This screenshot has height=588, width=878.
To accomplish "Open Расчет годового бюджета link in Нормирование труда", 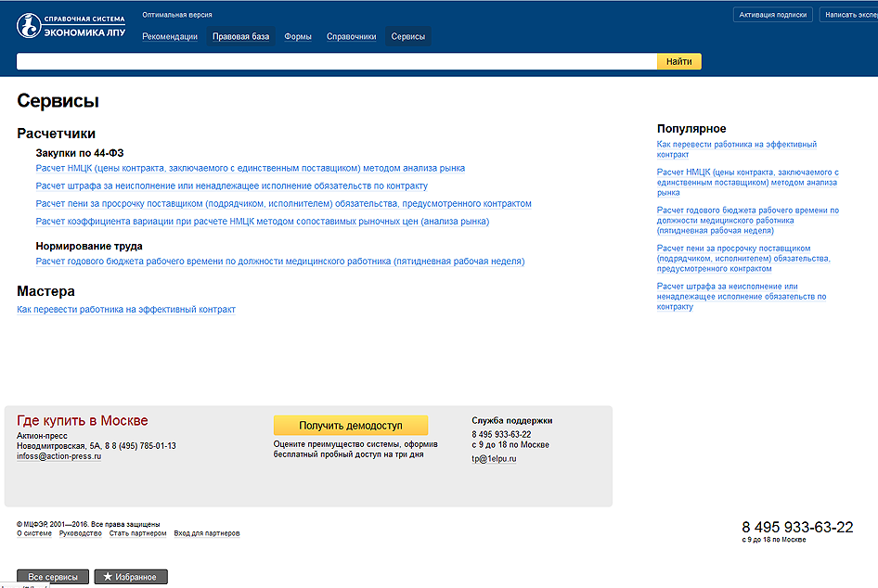I will click(x=280, y=262).
